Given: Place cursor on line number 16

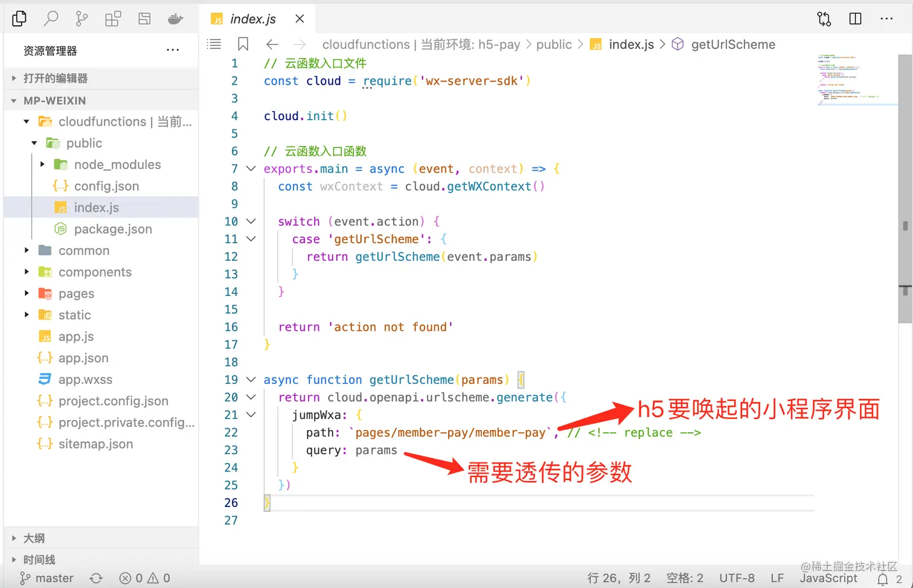Looking at the screenshot, I should pos(231,327).
